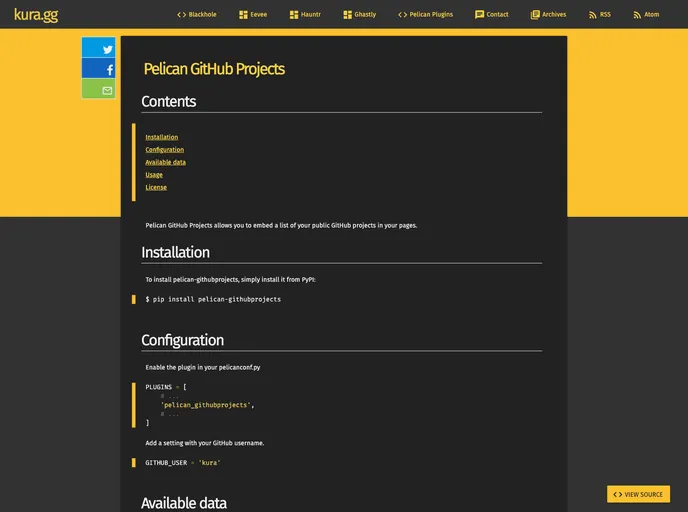Click the grid icon beside Hauntr
The image size is (688, 512).
(x=294, y=14)
